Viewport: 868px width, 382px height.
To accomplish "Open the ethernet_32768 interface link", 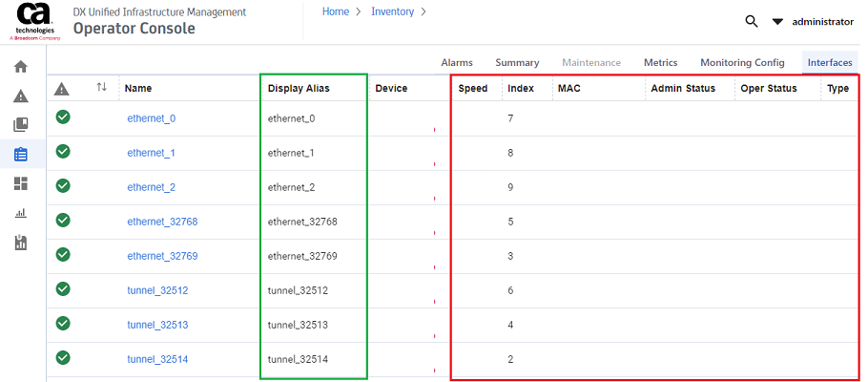I will tap(161, 222).
